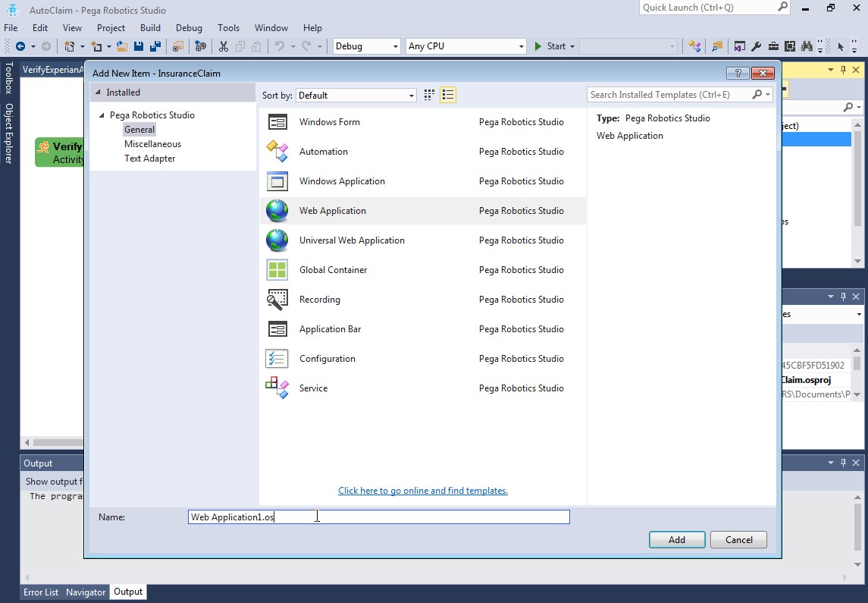Select the Automation template icon
The width and height of the screenshot is (868, 603).
tap(277, 152)
